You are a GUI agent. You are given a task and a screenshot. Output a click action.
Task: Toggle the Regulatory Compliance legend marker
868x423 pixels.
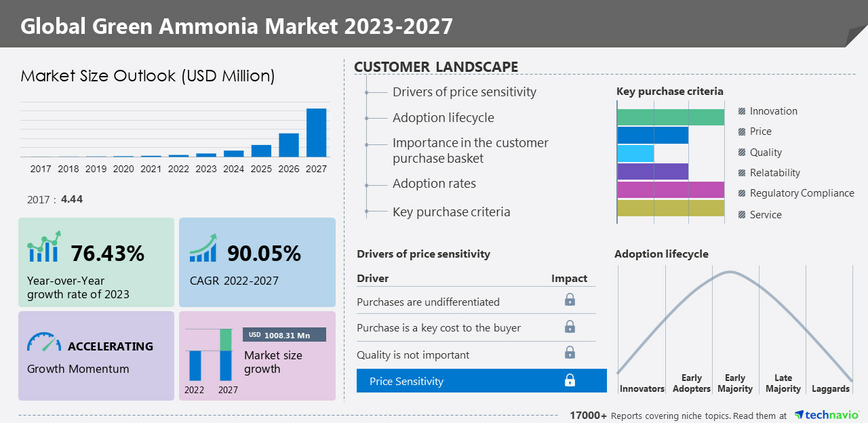(x=742, y=193)
